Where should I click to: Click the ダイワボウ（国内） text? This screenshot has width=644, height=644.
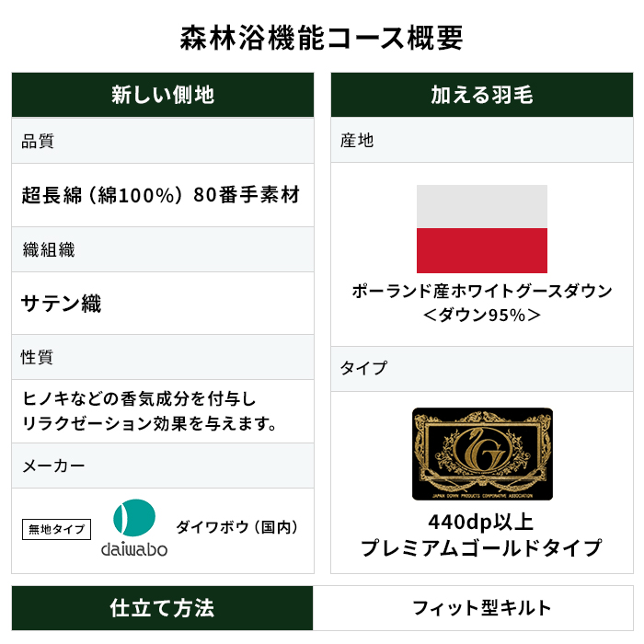(237, 527)
